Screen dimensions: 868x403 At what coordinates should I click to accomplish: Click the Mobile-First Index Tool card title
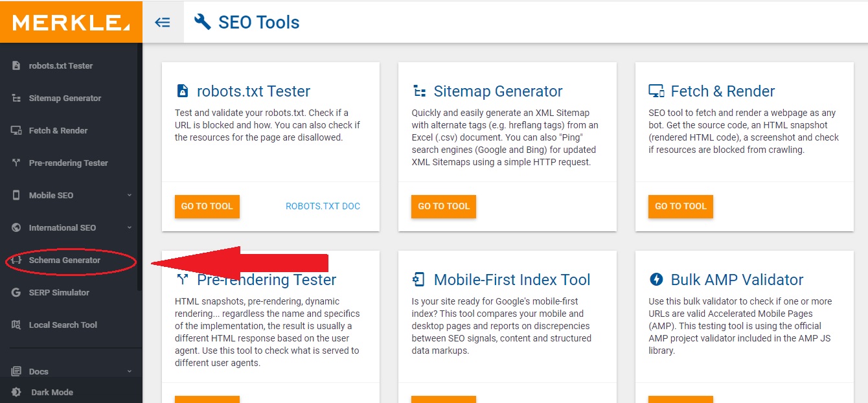(512, 280)
